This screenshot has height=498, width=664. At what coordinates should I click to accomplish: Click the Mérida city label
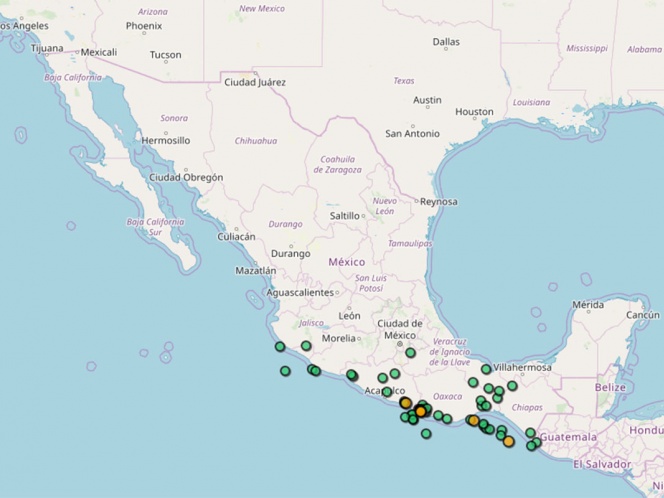click(x=587, y=304)
